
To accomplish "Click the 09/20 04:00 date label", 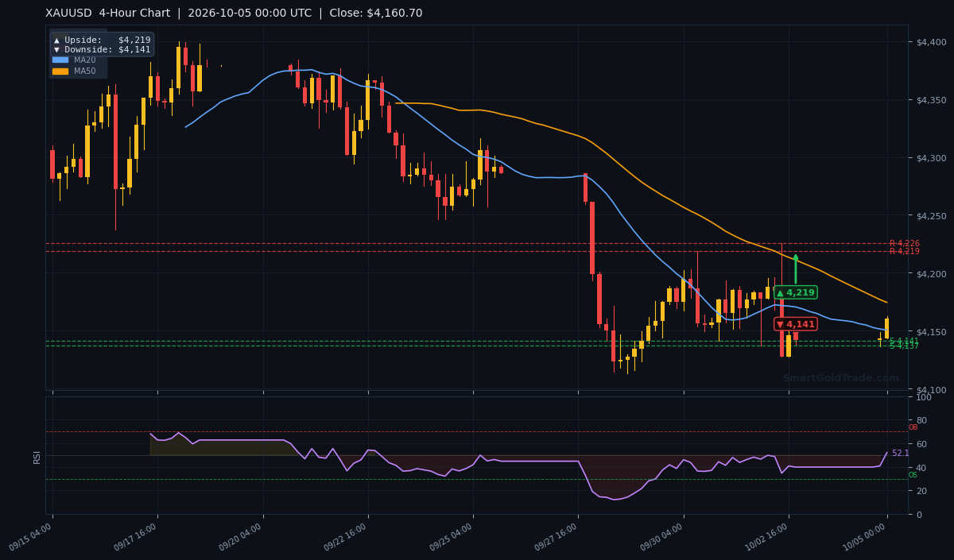I will tap(241, 537).
